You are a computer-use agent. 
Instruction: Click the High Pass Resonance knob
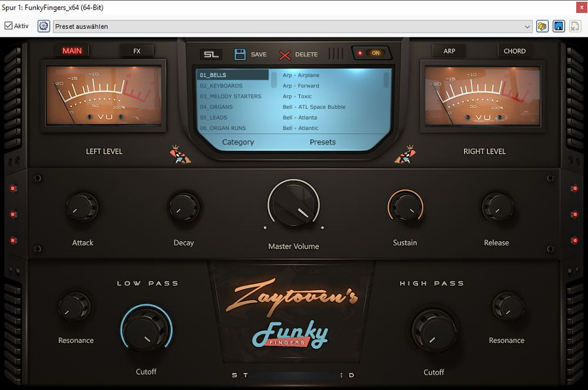click(508, 306)
